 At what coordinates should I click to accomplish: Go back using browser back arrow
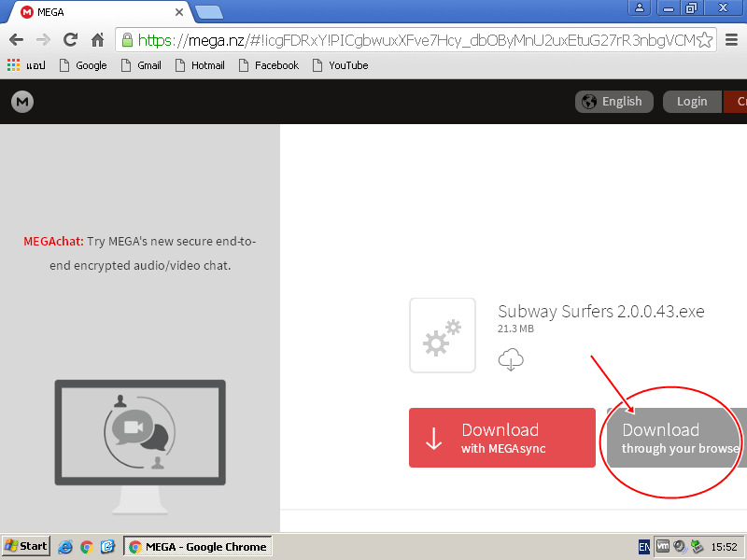tap(16, 40)
